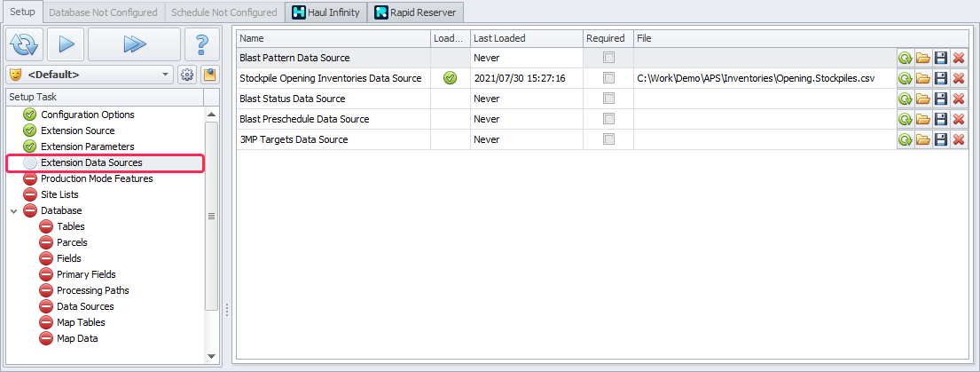Browse file for Blast Status Data Source

click(x=922, y=99)
